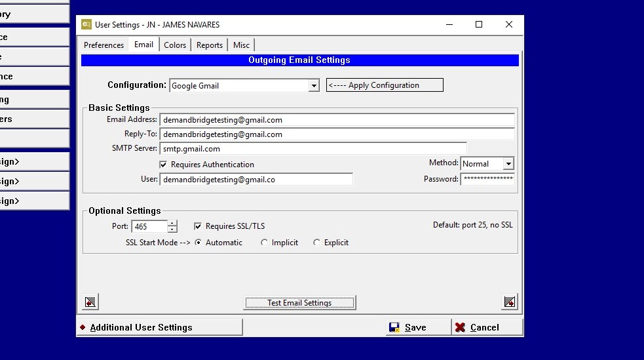Click the User input field
The height and width of the screenshot is (360, 644).
click(256, 180)
